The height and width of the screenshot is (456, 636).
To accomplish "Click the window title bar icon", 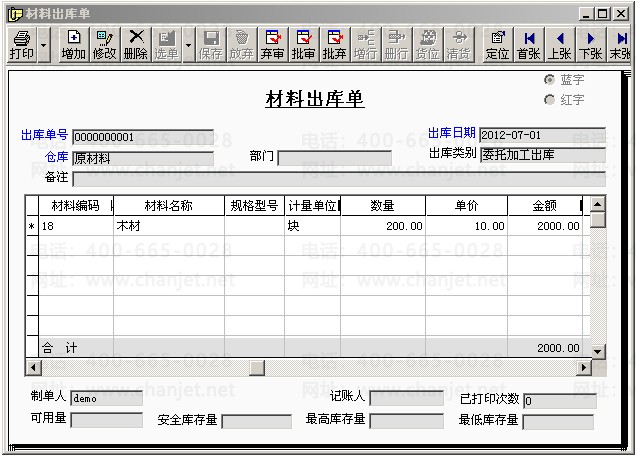I will coord(15,14).
